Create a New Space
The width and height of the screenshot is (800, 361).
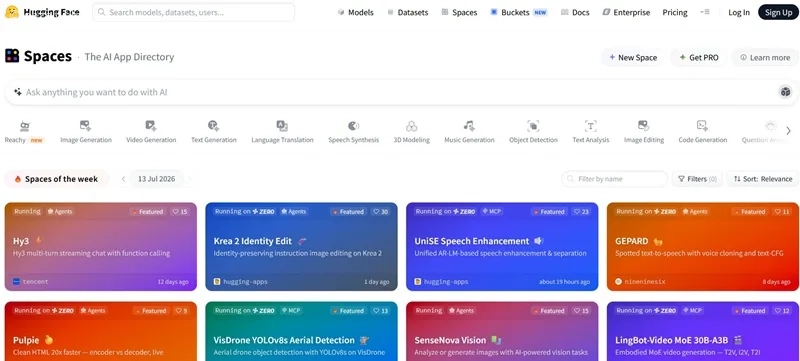(633, 58)
